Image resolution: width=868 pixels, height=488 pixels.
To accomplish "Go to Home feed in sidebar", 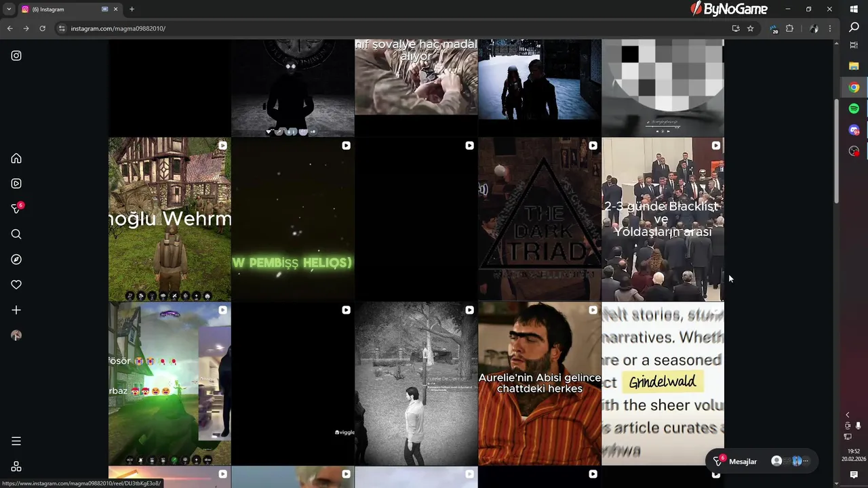I will pyautogui.click(x=16, y=158).
